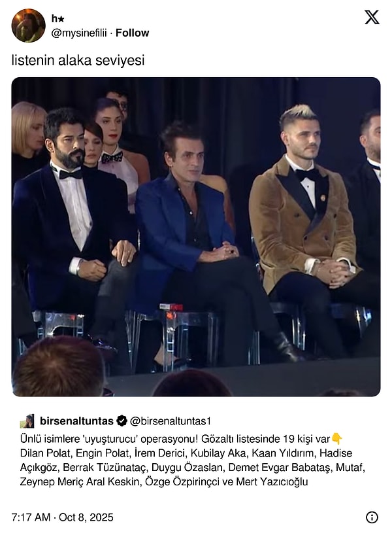Click the h★ display name
This screenshot has height=537, width=392.
tap(57, 18)
